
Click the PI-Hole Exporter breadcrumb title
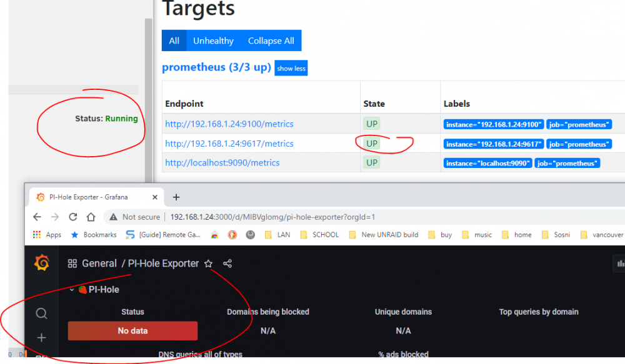tap(163, 263)
